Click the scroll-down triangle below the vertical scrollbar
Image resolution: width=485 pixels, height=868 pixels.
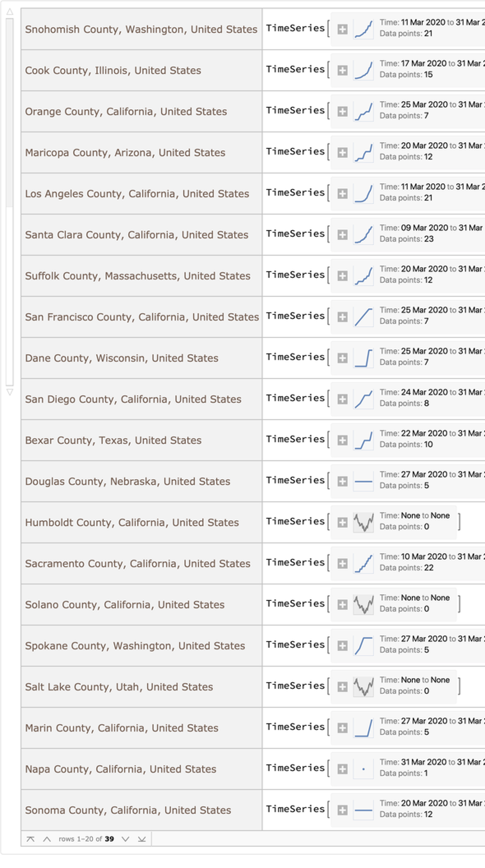(10, 392)
